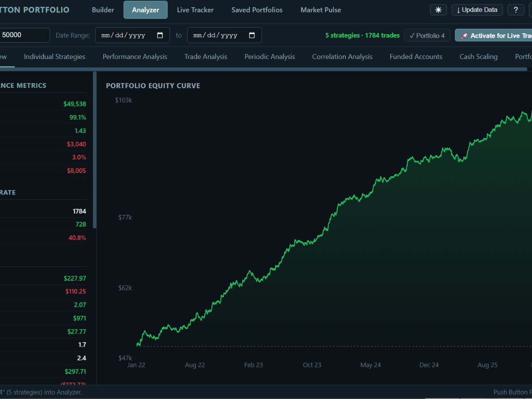Click the Portfolio Equity Curve heading
532x399 pixels.
[x=153, y=86]
